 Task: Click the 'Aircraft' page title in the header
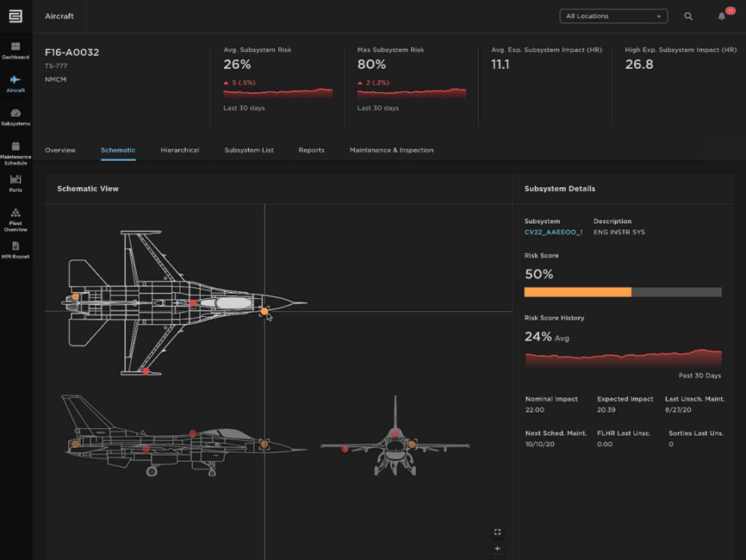click(60, 16)
